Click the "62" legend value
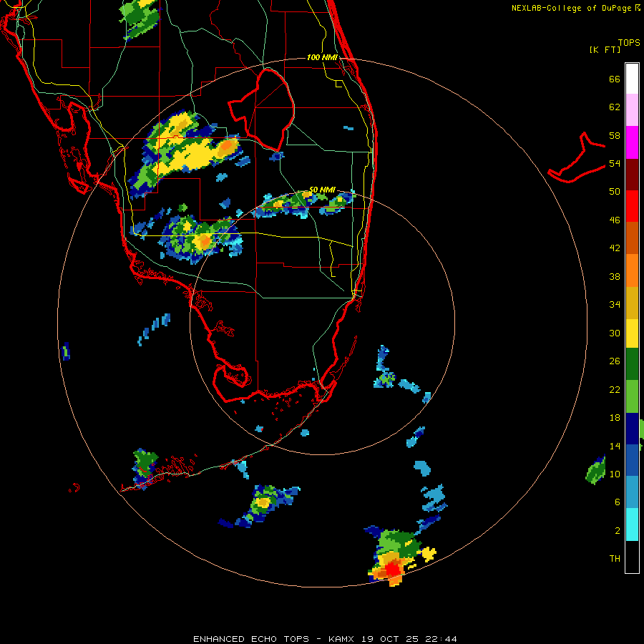The image size is (644, 644). [615, 107]
